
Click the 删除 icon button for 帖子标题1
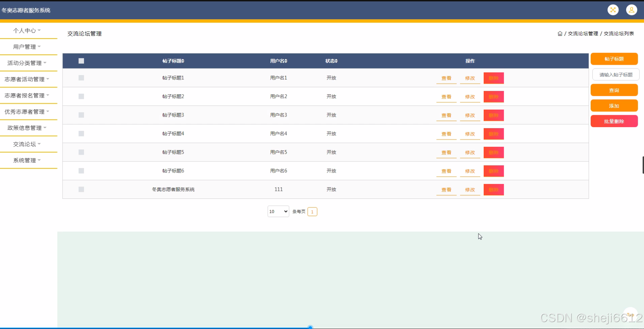[x=493, y=78]
